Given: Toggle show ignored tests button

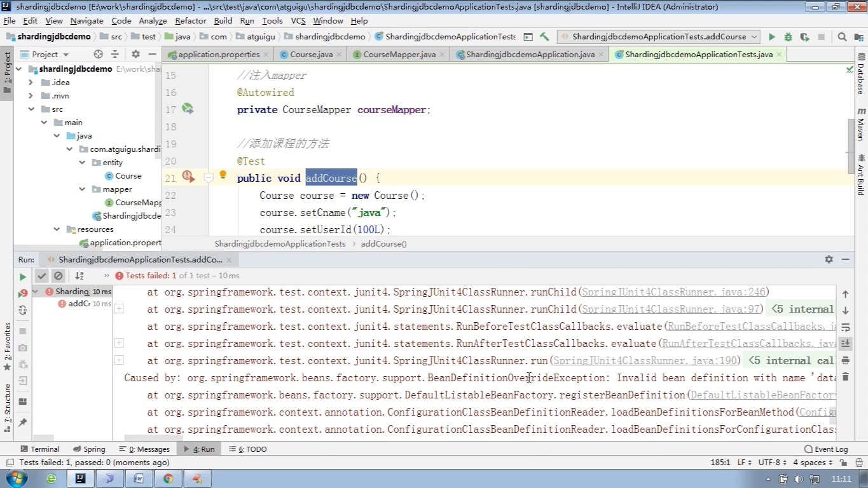Looking at the screenshot, I should [x=59, y=276].
